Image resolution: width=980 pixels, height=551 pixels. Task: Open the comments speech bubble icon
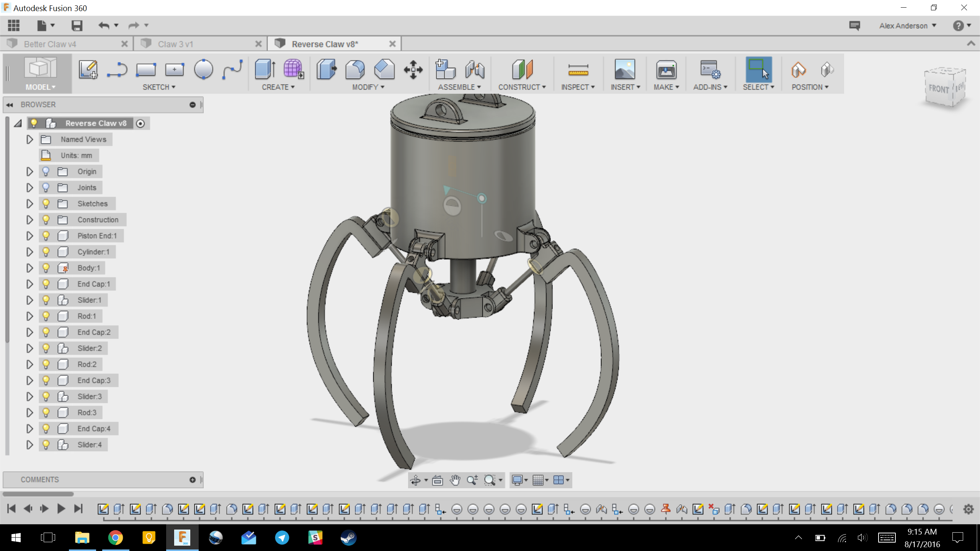click(854, 26)
